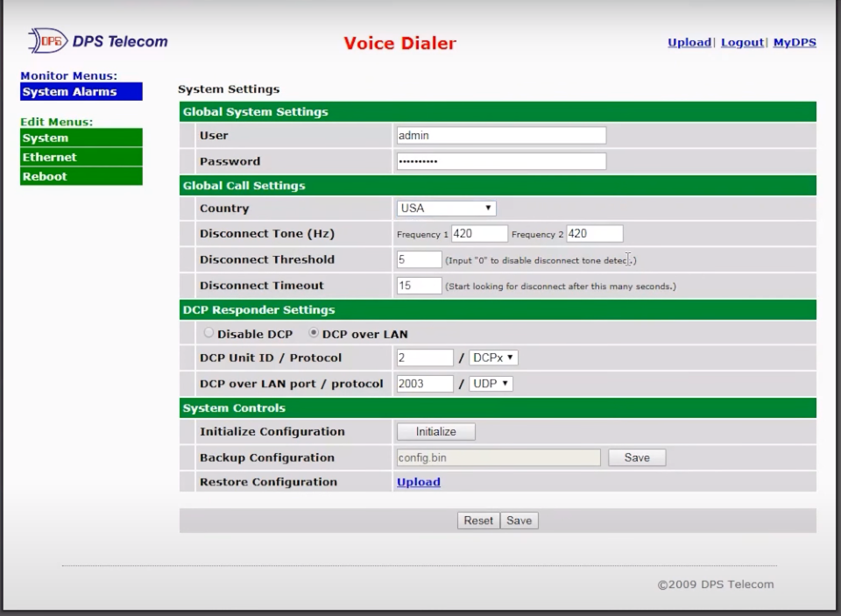Focus the User input field
This screenshot has width=841, height=616.
(x=501, y=135)
